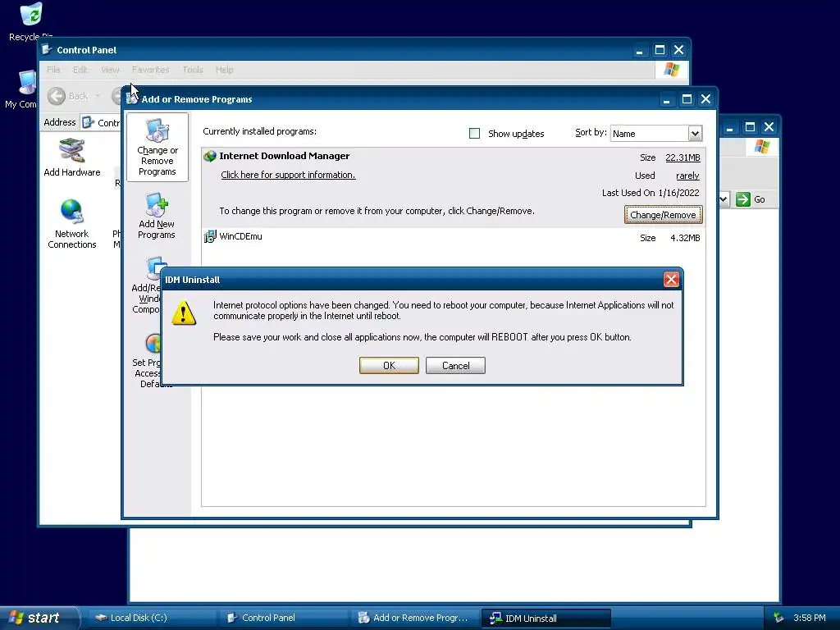Select the WinCDEmu program name
This screenshot has width=840, height=630.
coord(240,236)
